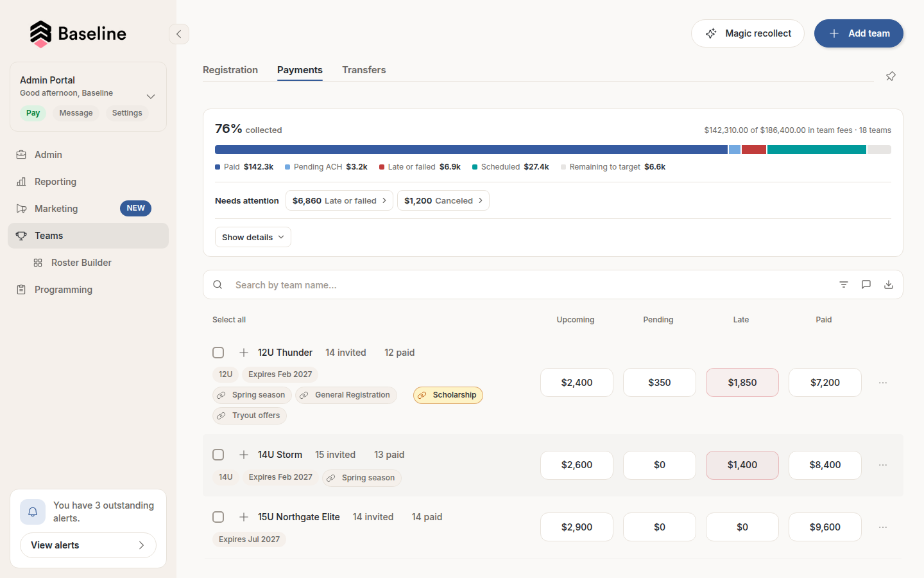Click 14U Storm's Spring season tag
924x578 pixels.
(361, 478)
